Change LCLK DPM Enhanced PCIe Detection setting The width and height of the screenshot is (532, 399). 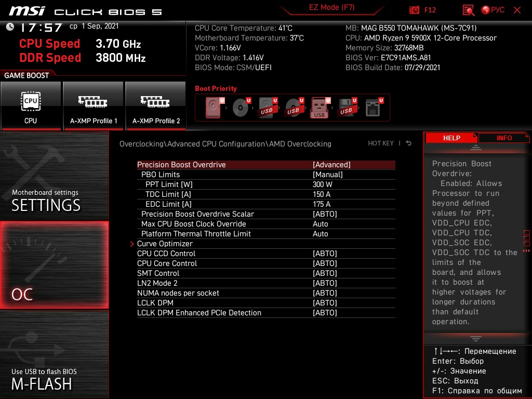tap(266, 312)
